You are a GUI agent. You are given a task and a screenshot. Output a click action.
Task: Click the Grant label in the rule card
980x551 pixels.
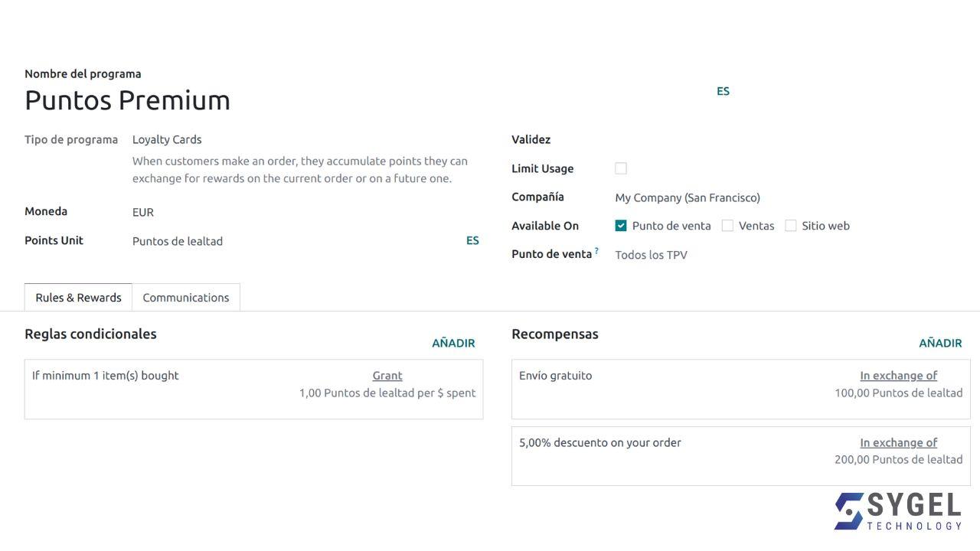(387, 376)
